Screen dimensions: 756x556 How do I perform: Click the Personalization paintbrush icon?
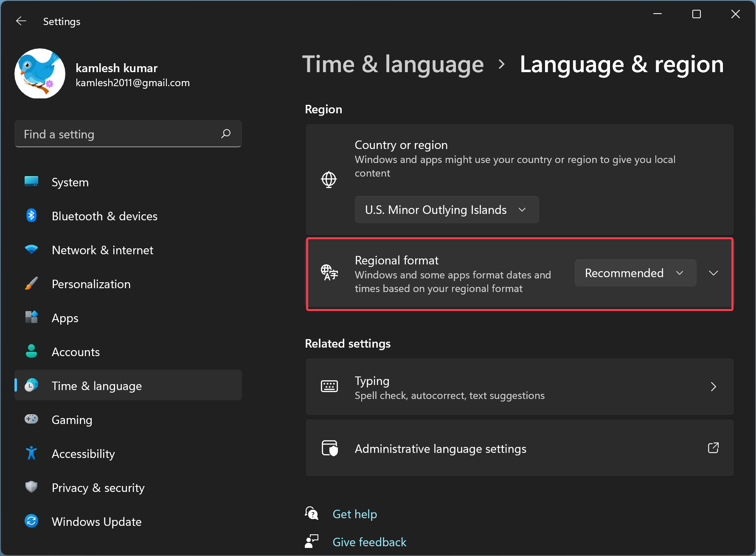(31, 284)
